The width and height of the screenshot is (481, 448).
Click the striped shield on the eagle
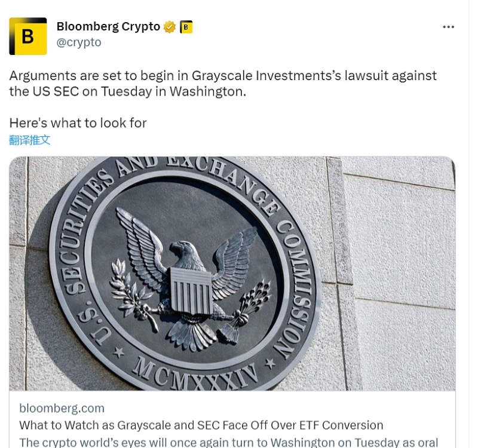tap(191, 291)
